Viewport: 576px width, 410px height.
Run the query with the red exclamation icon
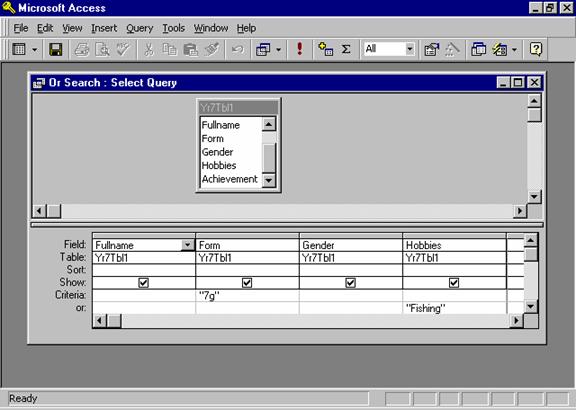[x=300, y=49]
